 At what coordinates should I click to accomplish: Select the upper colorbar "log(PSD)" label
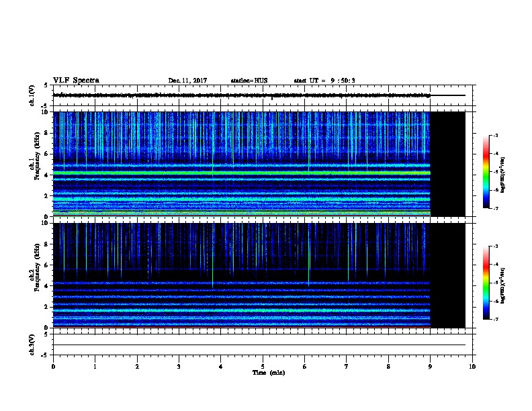503,175
